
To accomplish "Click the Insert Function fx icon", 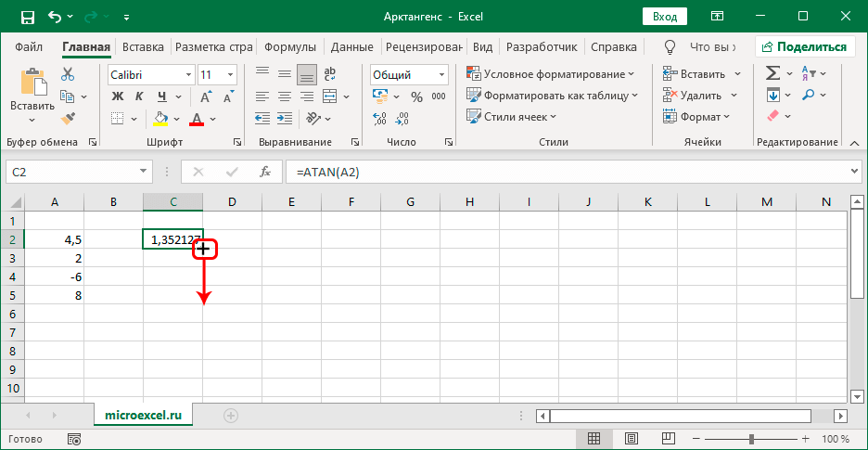I will click(265, 172).
